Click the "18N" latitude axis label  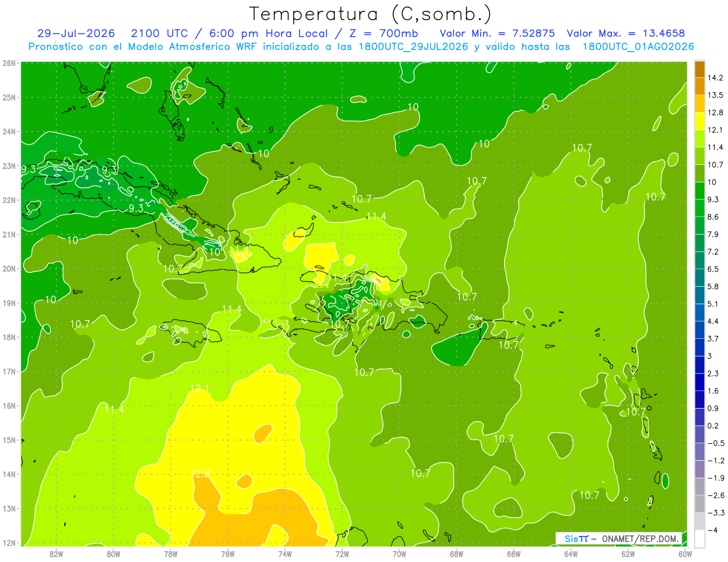click(8, 337)
